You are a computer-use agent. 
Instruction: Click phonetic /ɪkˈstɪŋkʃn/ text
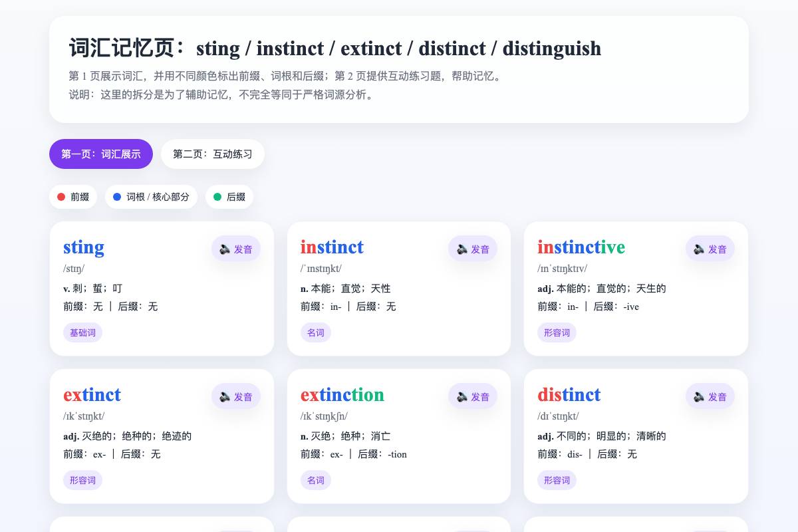click(324, 416)
